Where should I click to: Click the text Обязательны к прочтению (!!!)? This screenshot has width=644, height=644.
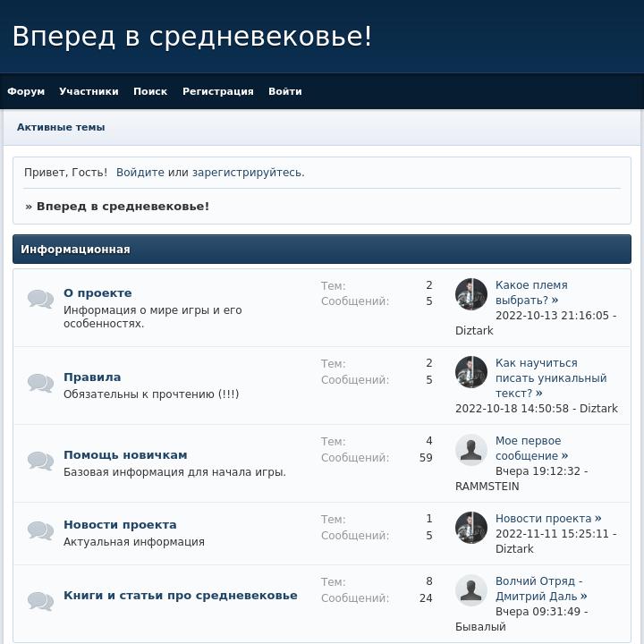coord(151,394)
